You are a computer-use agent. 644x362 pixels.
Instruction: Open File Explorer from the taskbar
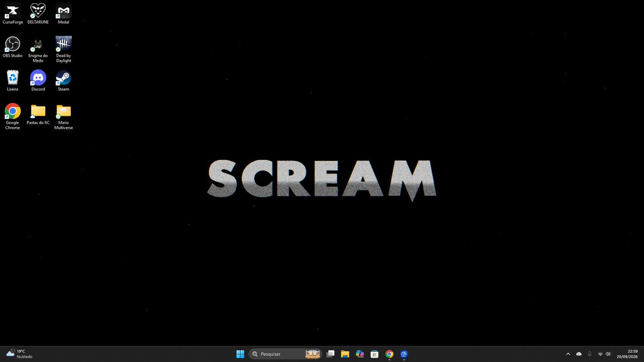(x=345, y=354)
